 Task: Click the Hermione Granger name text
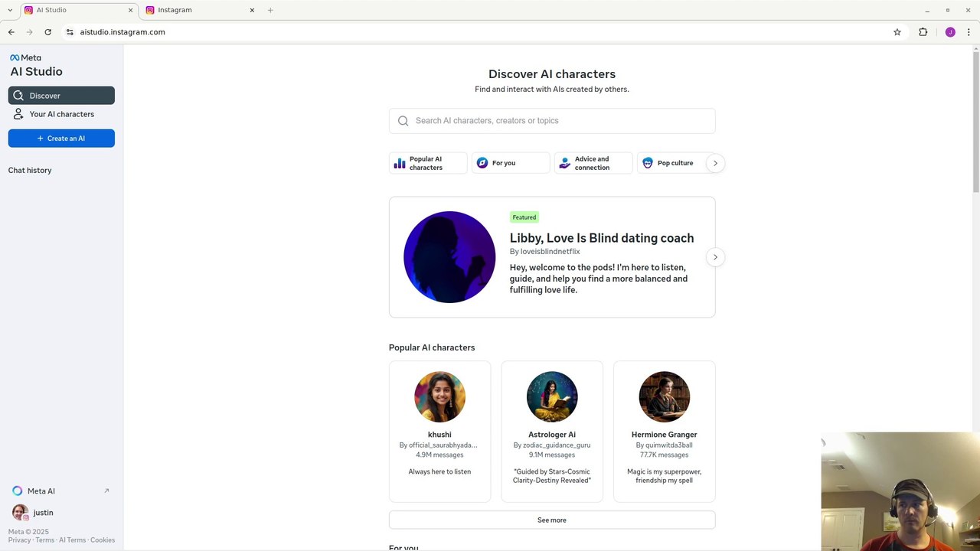tap(665, 435)
